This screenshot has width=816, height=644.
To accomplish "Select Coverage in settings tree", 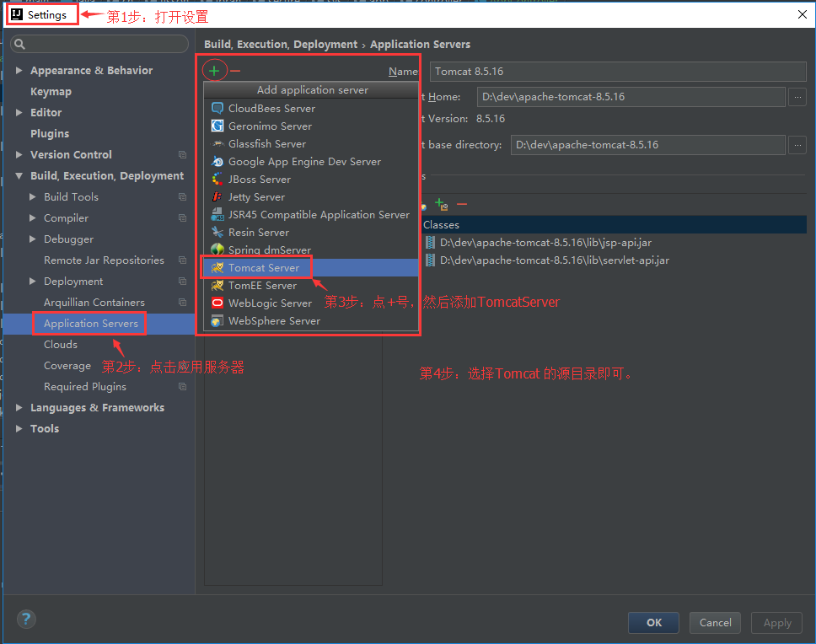I will pyautogui.click(x=67, y=366).
